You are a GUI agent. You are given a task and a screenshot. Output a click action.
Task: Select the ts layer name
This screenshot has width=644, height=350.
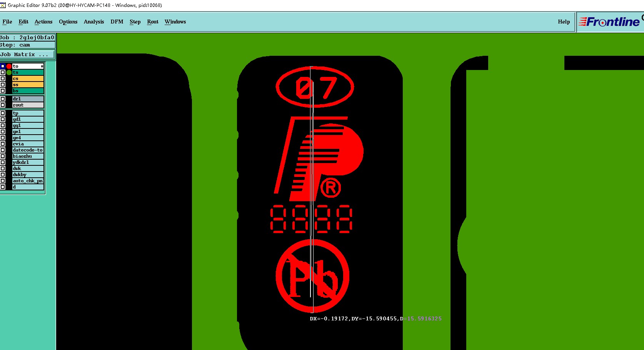(28, 72)
